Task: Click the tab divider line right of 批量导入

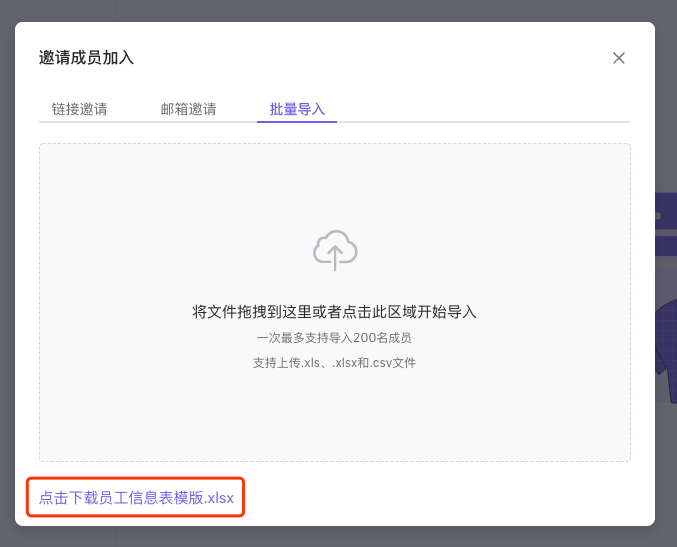Action: coord(480,122)
